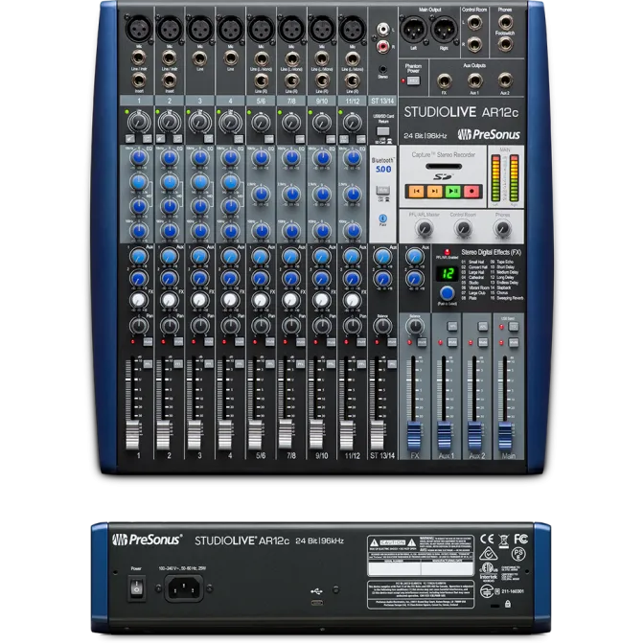Adjust the channel 1 high EQ knob
Image resolution: width=644 pixels, height=644 pixels.
pyautogui.click(x=139, y=158)
